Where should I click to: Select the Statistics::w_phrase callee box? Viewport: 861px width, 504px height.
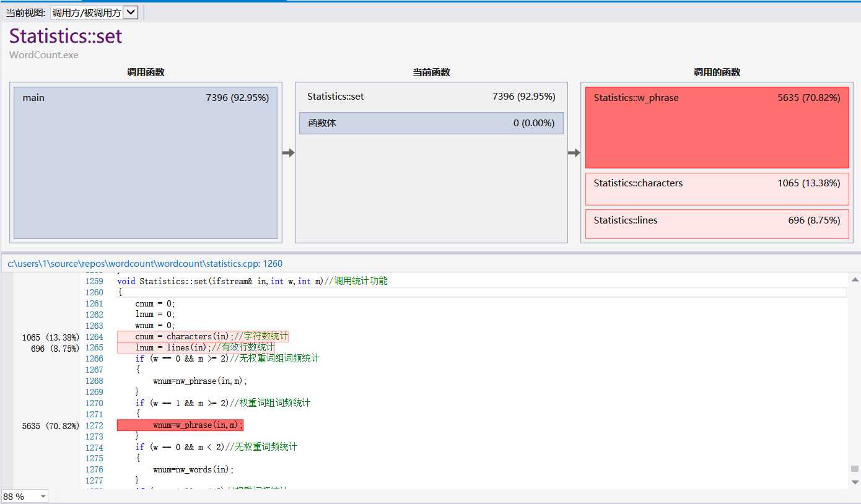click(717, 128)
